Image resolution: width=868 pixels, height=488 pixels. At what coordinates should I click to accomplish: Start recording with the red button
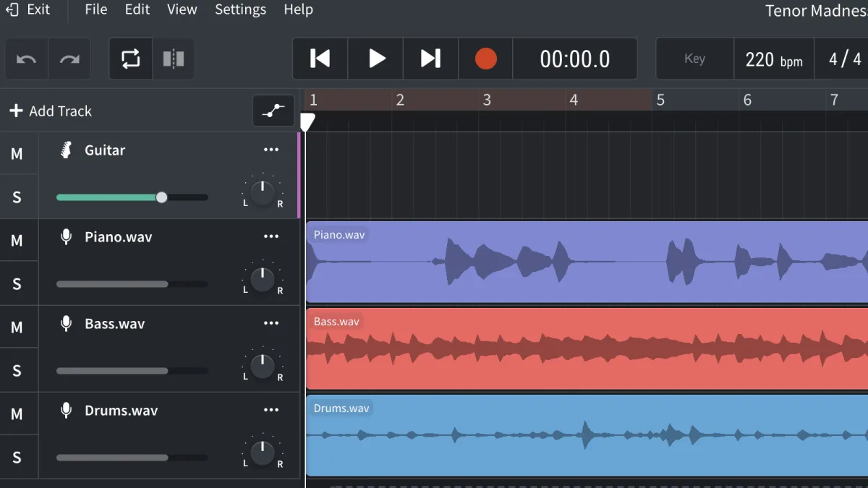pyautogui.click(x=485, y=59)
